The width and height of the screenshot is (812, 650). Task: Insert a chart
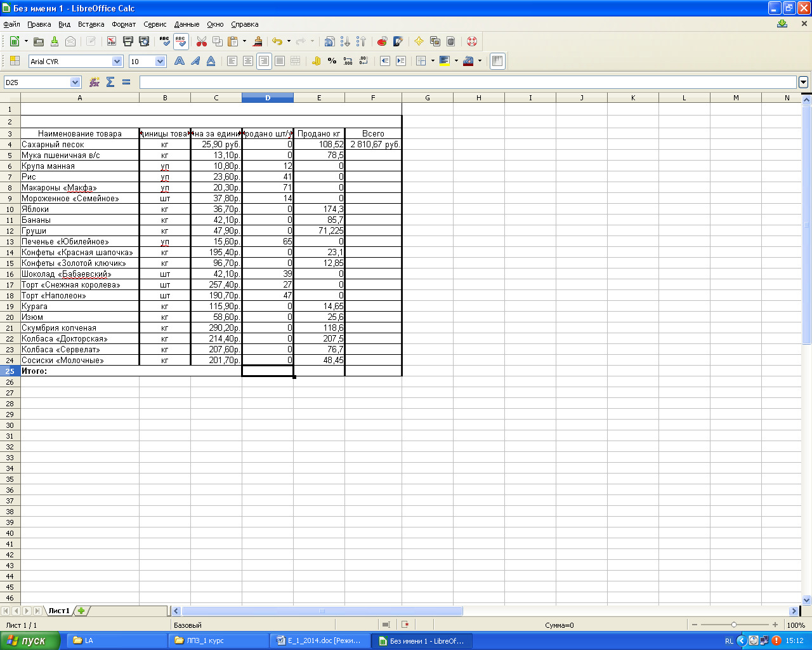pyautogui.click(x=382, y=41)
